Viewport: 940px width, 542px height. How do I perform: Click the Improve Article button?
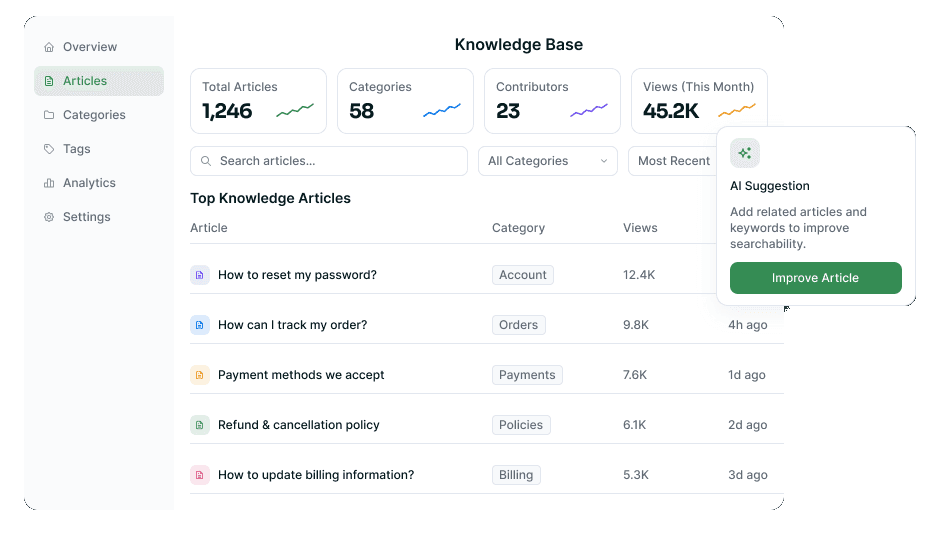tap(815, 278)
